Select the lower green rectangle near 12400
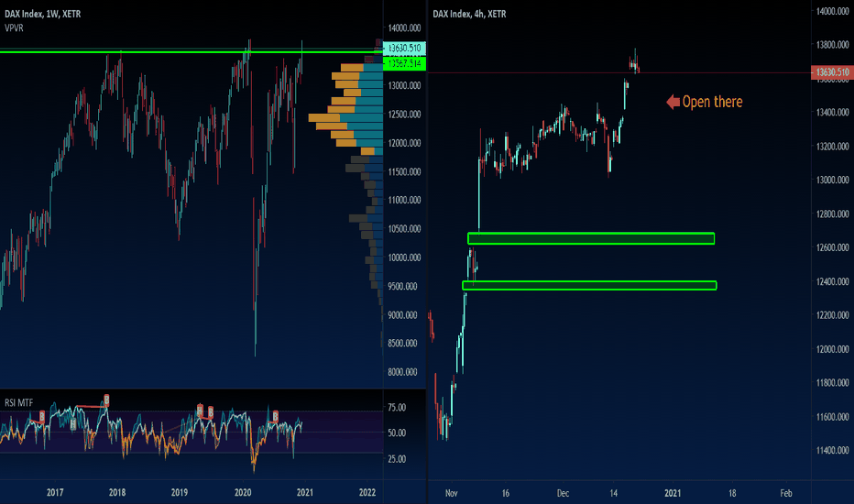The height and width of the screenshot is (504, 854). 589,285
